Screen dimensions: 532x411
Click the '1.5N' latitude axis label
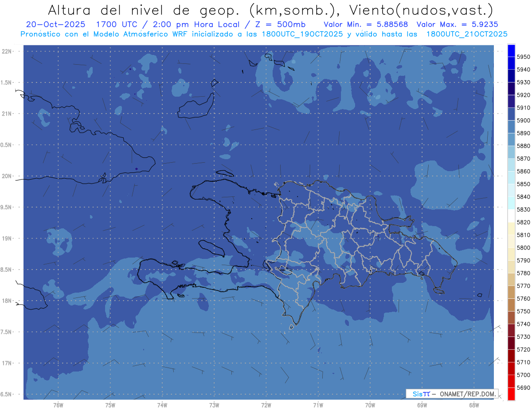point(7,82)
